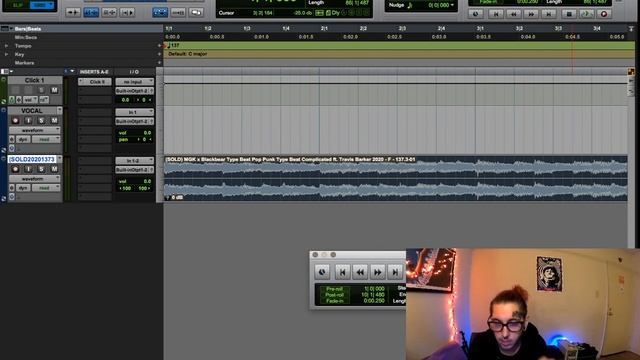
Task: Expand the Tempo ruler
Action: click(6, 46)
